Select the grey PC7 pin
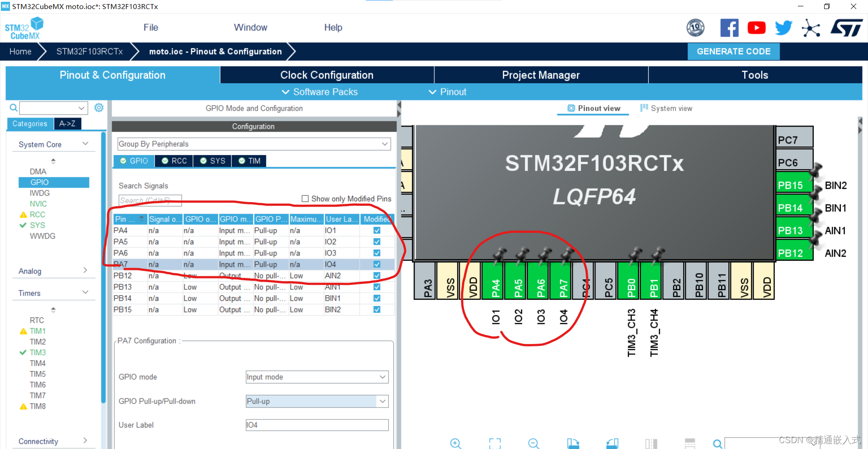This screenshot has height=449, width=868. [x=794, y=137]
